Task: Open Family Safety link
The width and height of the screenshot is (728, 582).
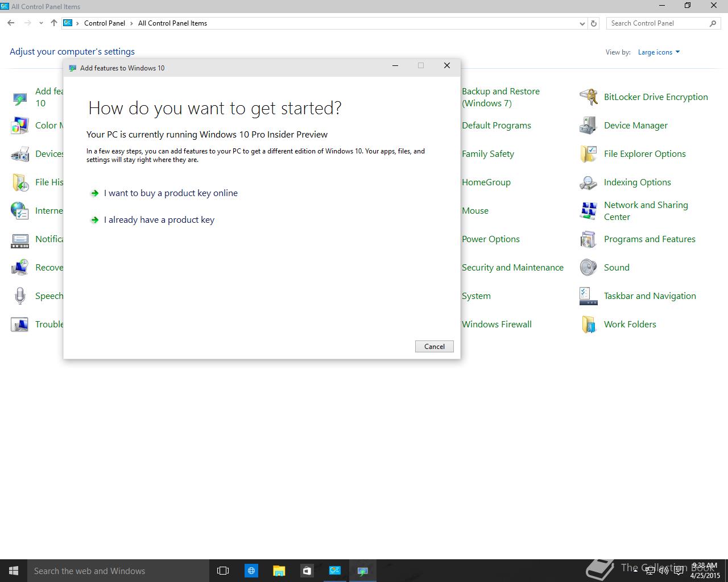Action: (x=488, y=154)
